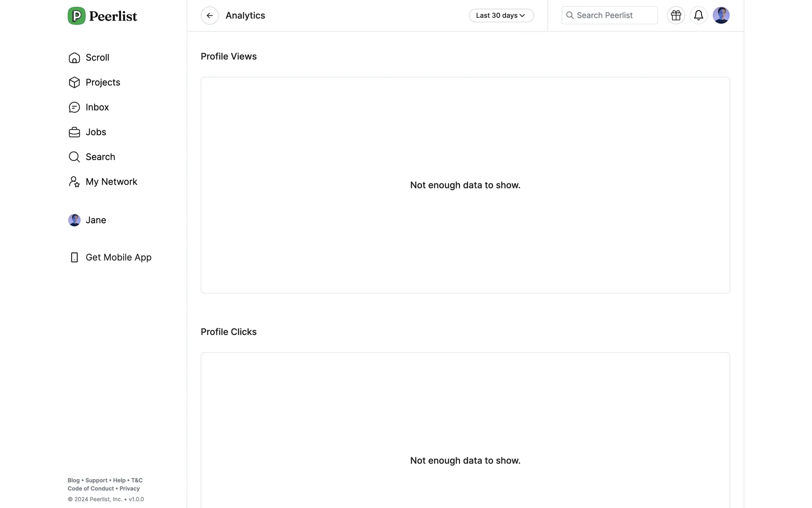This screenshot has width=812, height=508.
Task: Open the Blog footer link
Action: (74, 480)
